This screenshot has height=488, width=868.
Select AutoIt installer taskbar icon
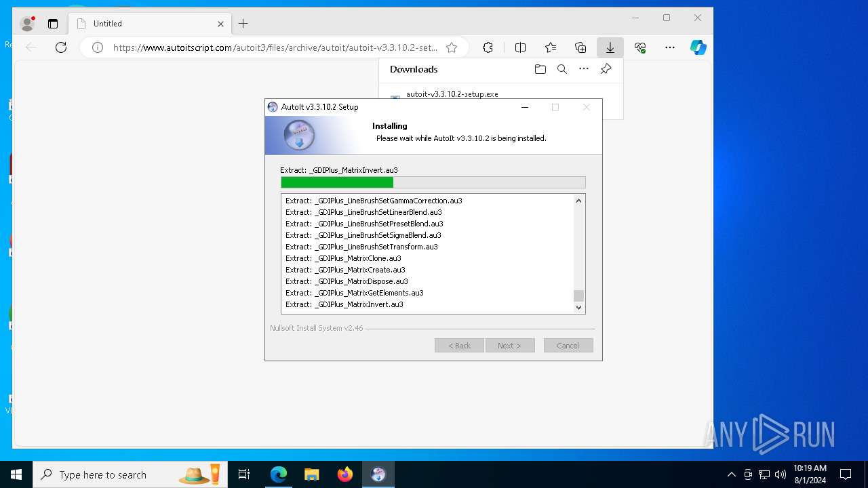pos(378,474)
